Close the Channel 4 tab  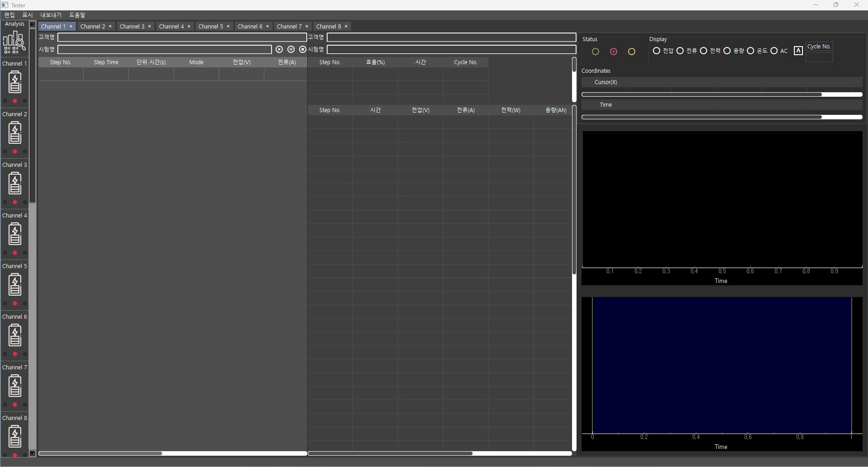[189, 26]
